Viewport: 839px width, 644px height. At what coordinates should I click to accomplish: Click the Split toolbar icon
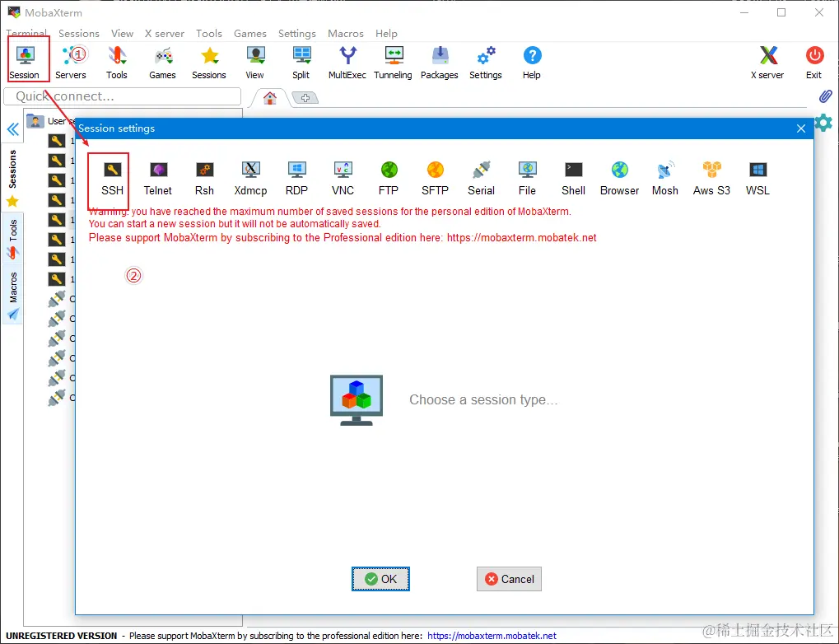point(301,63)
